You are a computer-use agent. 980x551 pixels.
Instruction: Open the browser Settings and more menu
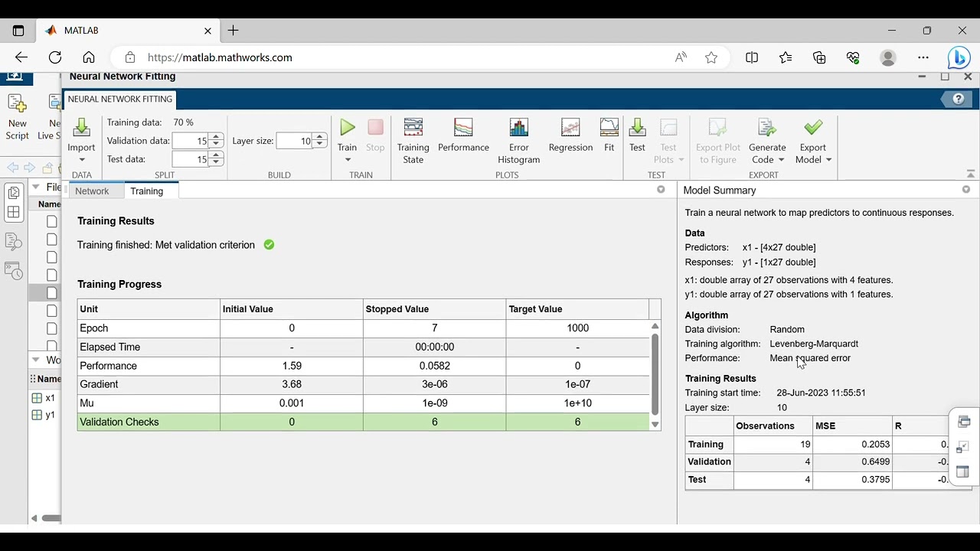point(923,57)
